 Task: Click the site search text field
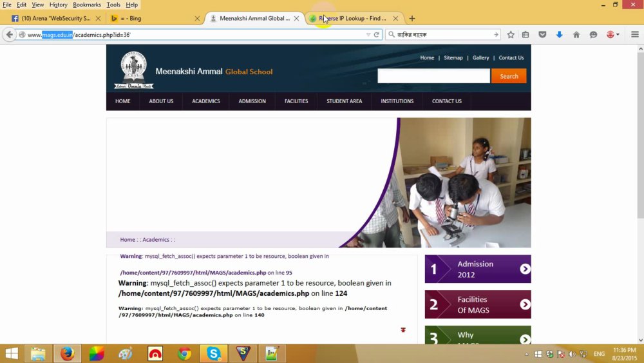coord(433,76)
